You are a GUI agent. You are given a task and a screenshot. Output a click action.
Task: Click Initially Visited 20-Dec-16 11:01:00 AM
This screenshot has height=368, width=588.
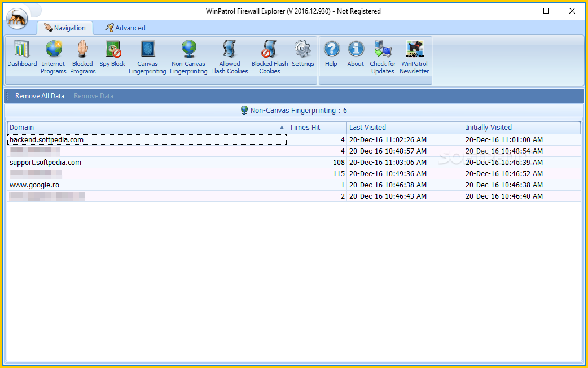504,139
